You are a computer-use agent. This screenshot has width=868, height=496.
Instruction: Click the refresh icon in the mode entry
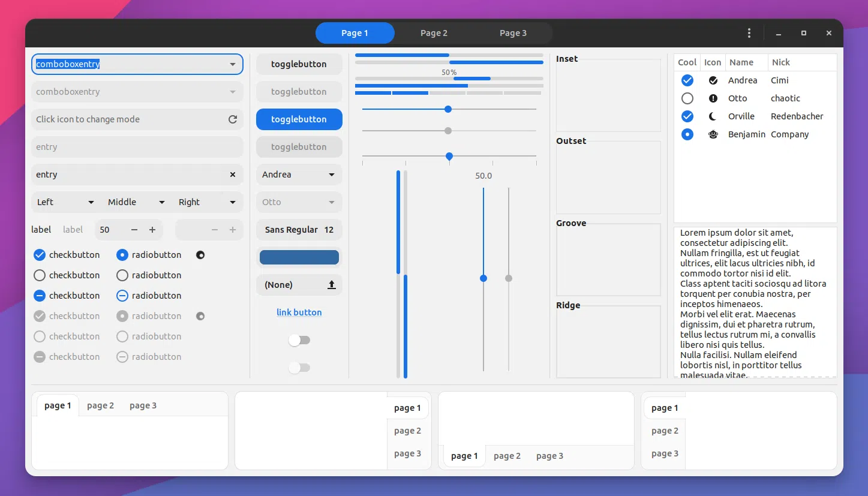(x=233, y=119)
